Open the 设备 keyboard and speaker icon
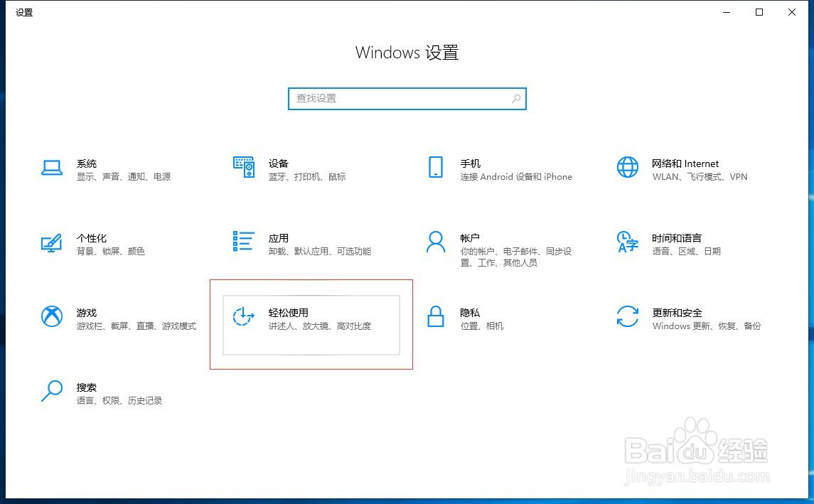 [x=243, y=167]
